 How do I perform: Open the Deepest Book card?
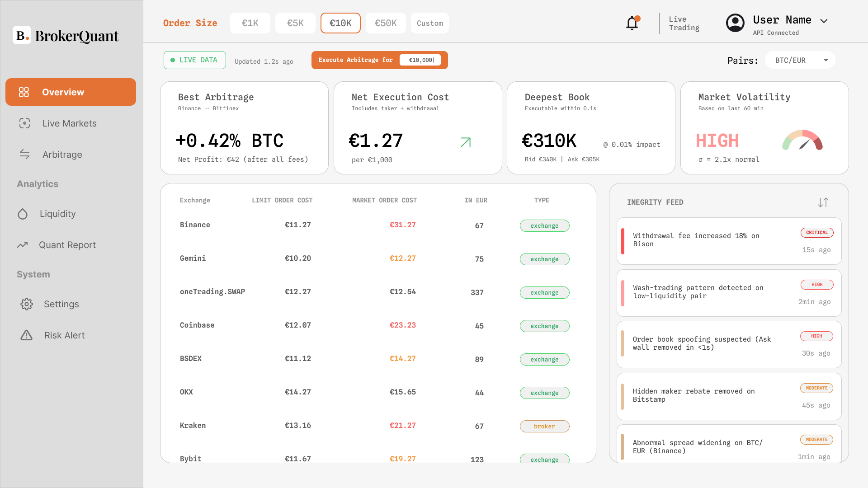pyautogui.click(x=591, y=128)
